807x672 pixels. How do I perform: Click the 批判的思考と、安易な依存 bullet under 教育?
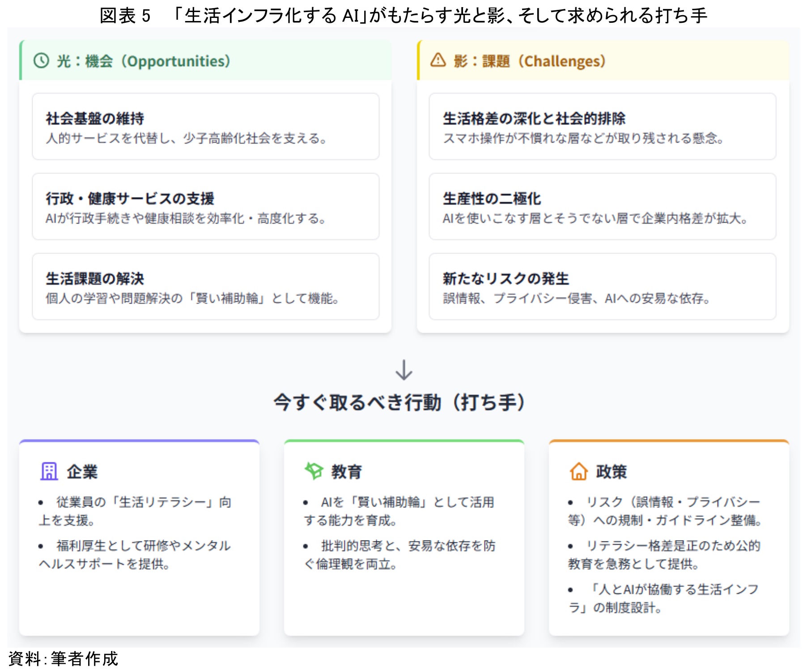click(399, 555)
